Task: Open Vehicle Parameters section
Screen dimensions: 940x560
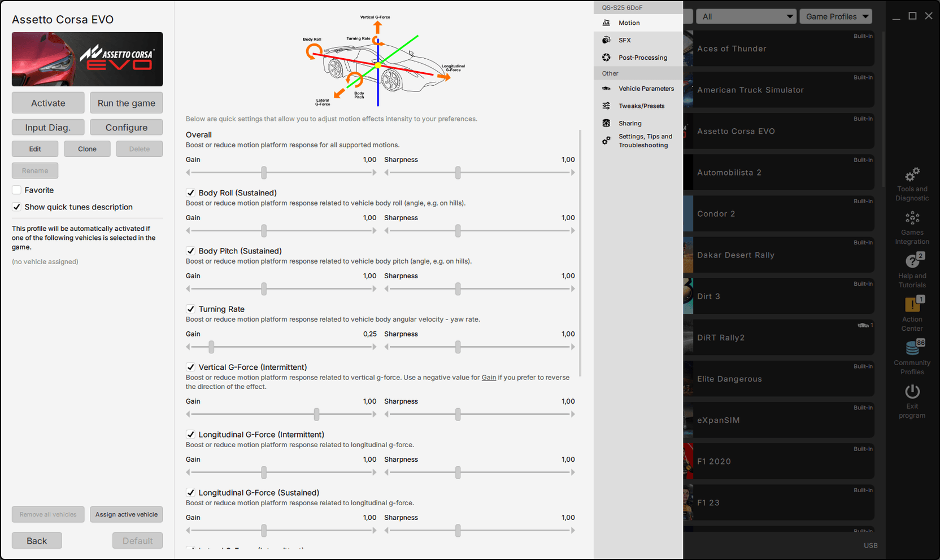Action: [x=638, y=89]
